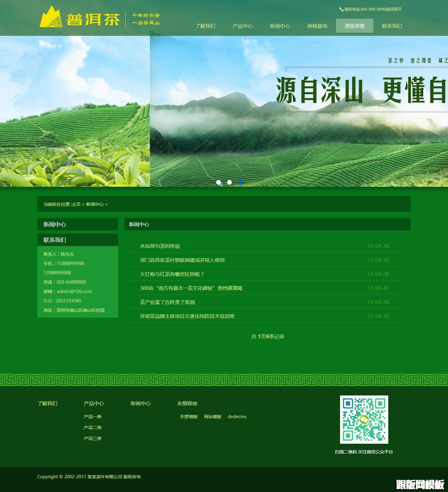
Task: Click the contact name 联系人：陈先生
Action: coord(59,254)
